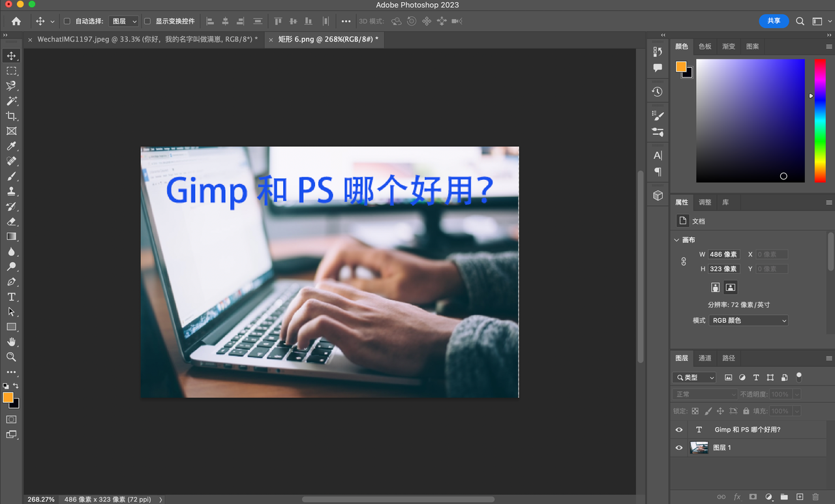Enable the 自动选择 checkbox
This screenshot has width=835, height=504.
pyautogui.click(x=67, y=21)
